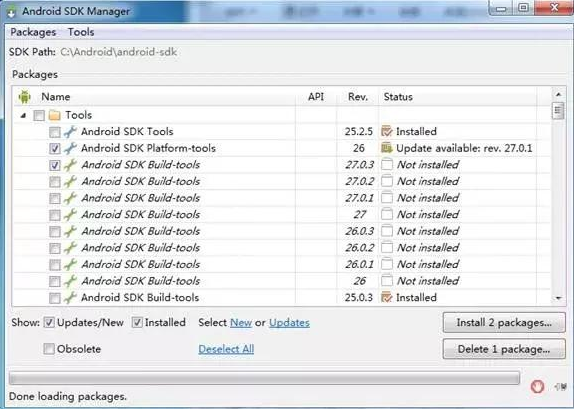Click the Android robot icon in table header
This screenshot has height=409, width=574.
(x=25, y=97)
